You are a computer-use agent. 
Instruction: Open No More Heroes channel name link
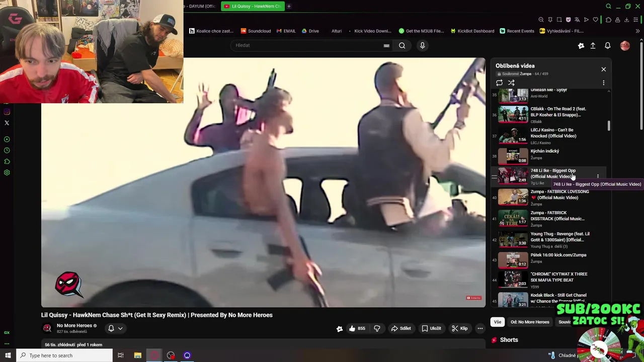74,325
